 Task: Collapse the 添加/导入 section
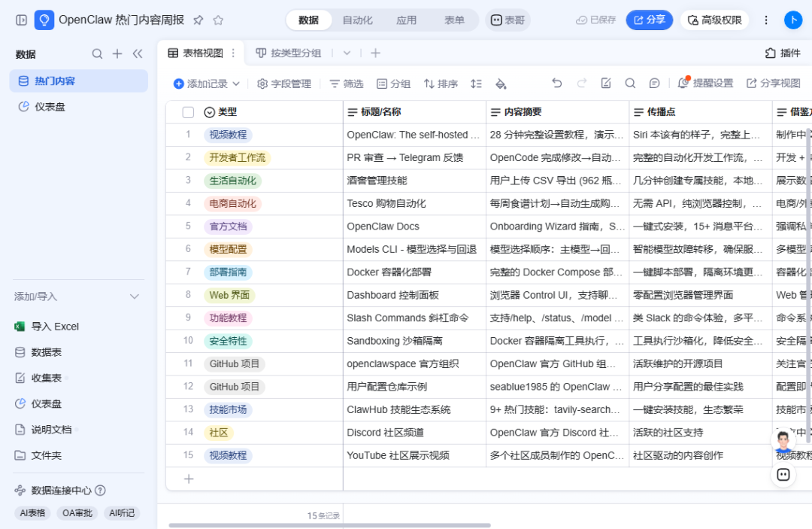pos(135,296)
